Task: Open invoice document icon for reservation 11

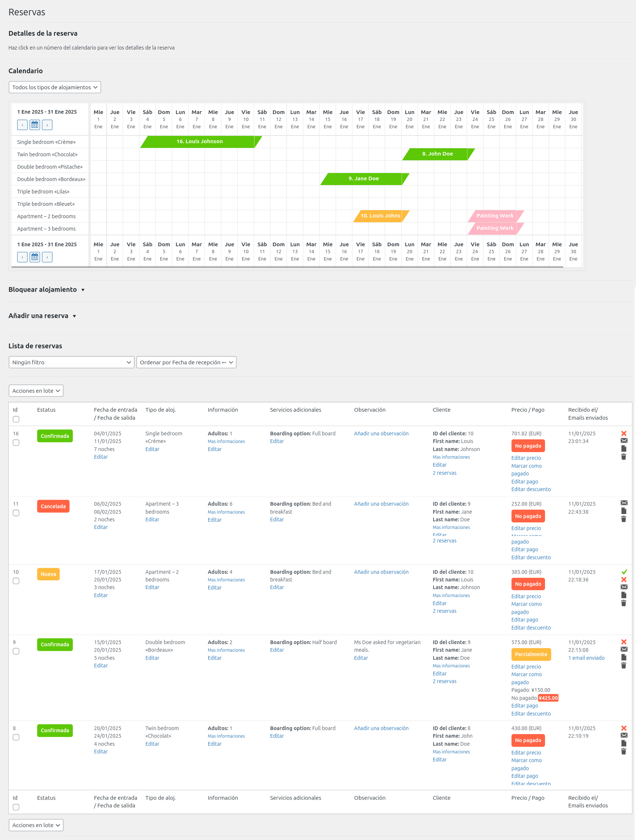Action: tap(623, 511)
